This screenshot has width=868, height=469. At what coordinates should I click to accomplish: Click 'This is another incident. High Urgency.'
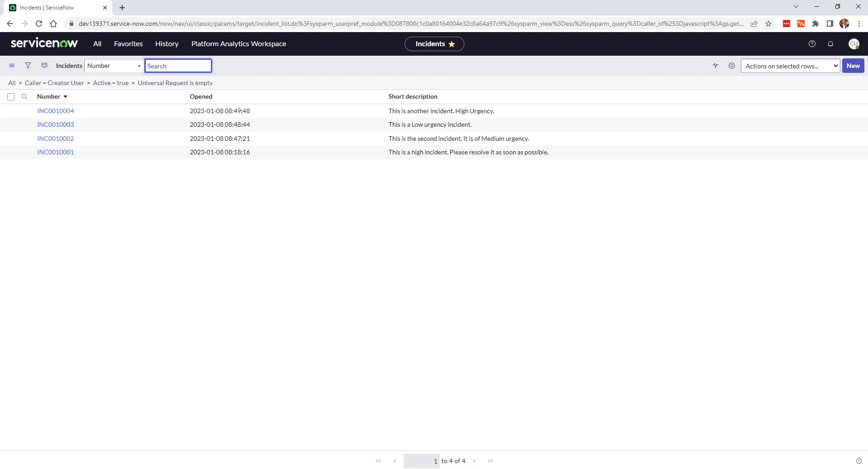tap(441, 111)
